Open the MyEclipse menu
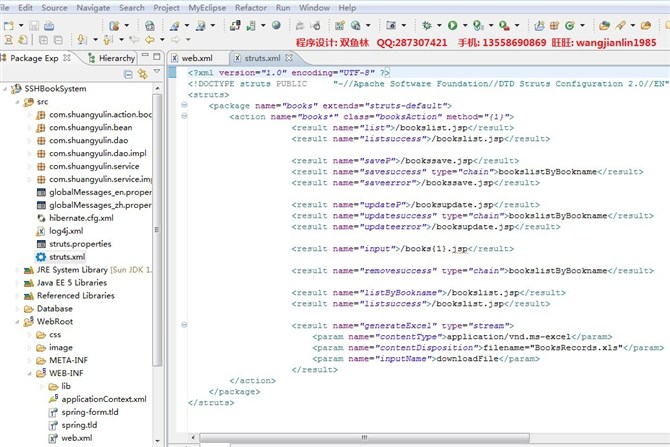670x447 pixels. (207, 8)
